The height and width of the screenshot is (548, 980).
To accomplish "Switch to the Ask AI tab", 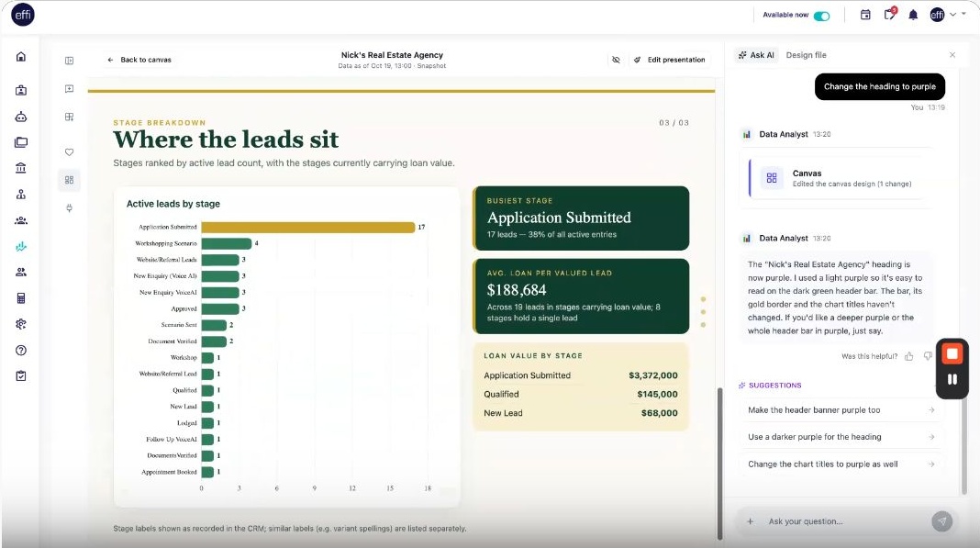I will point(756,55).
